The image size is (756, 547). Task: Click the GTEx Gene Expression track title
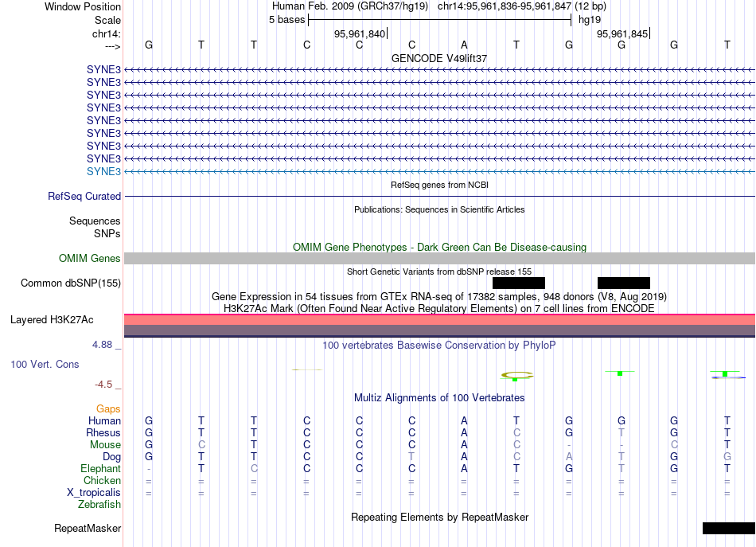pyautogui.click(x=439, y=296)
